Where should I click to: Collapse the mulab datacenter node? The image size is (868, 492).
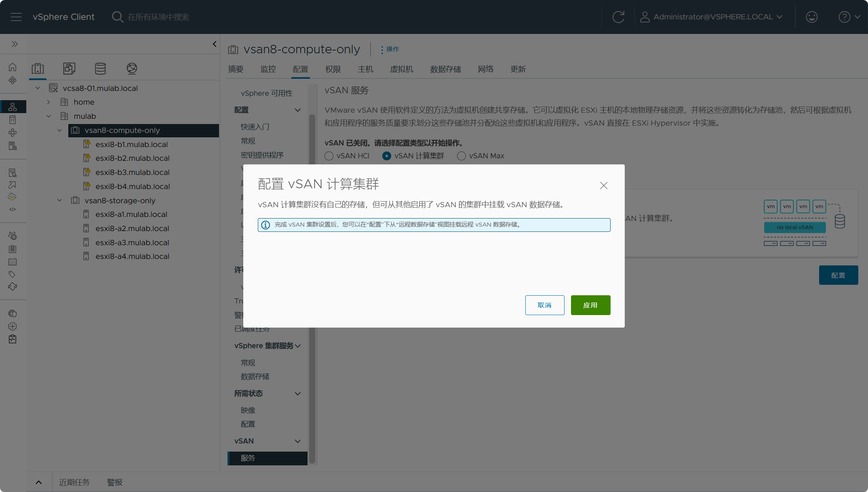click(48, 116)
